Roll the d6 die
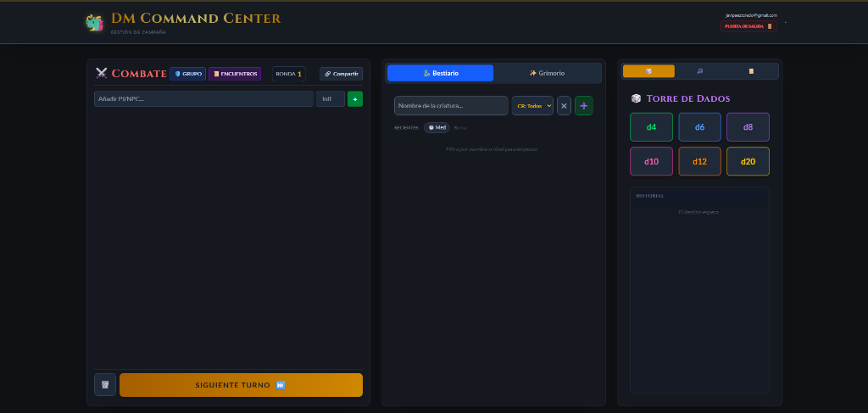This screenshot has width=868, height=413. click(699, 127)
